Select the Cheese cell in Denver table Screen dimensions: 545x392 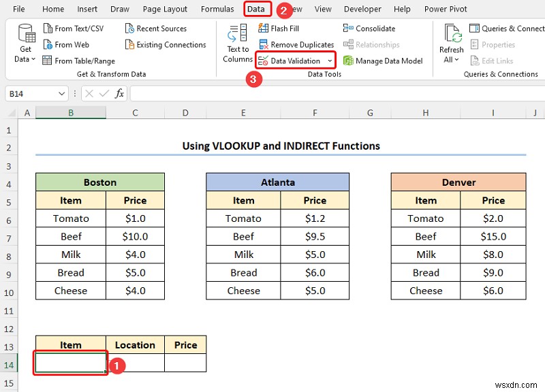coord(425,291)
